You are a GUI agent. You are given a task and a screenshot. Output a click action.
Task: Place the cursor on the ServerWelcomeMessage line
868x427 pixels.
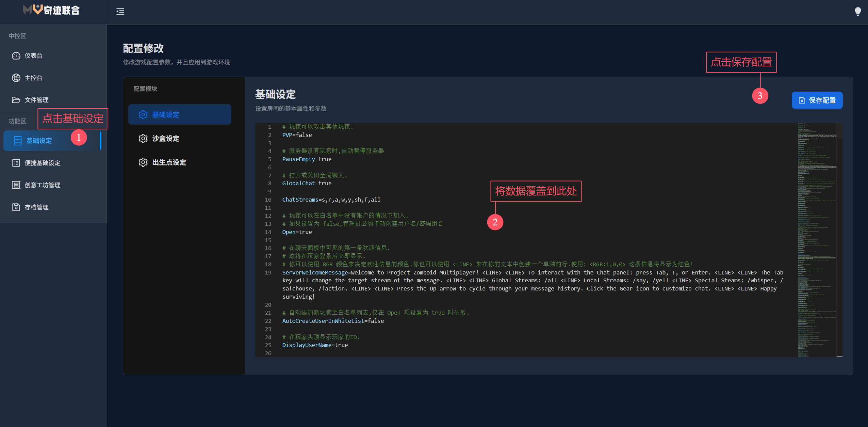click(315, 273)
